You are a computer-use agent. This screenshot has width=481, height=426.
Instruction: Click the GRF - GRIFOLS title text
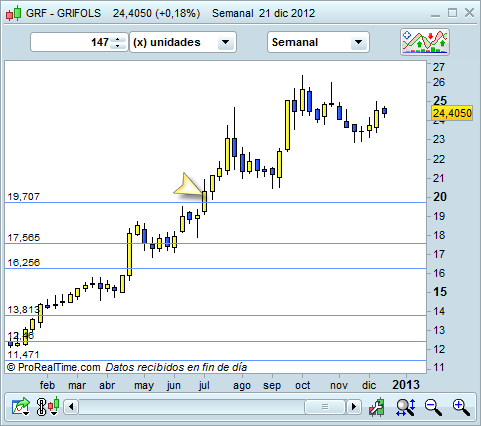[x=63, y=13]
